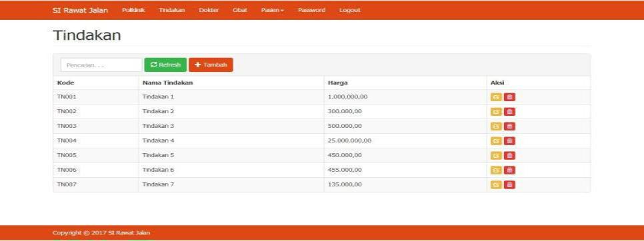
Task: Focus the Pencarian search field
Action: (x=101, y=65)
